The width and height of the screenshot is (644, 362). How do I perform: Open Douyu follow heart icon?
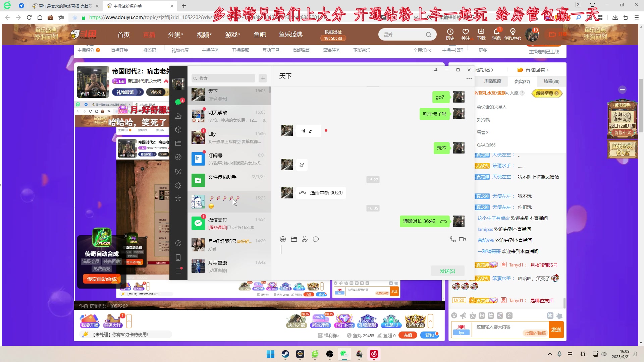(465, 34)
